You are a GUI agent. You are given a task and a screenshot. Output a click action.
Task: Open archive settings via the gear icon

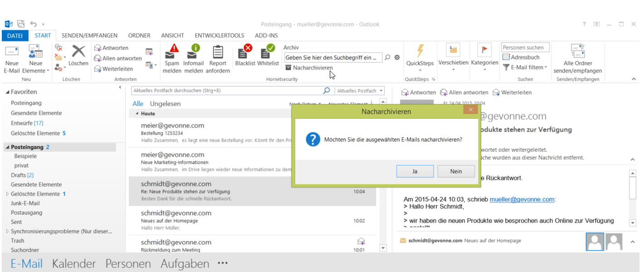tap(397, 58)
